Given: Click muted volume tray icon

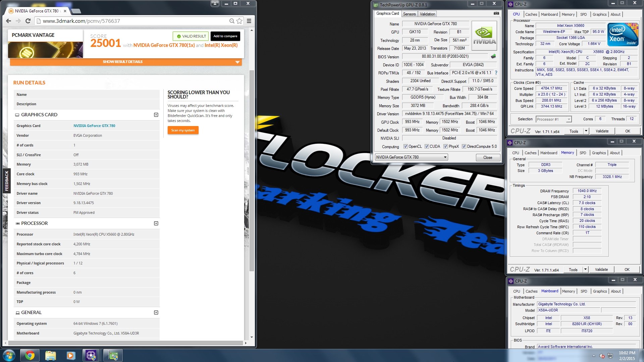Looking at the screenshot, I should [602, 356].
